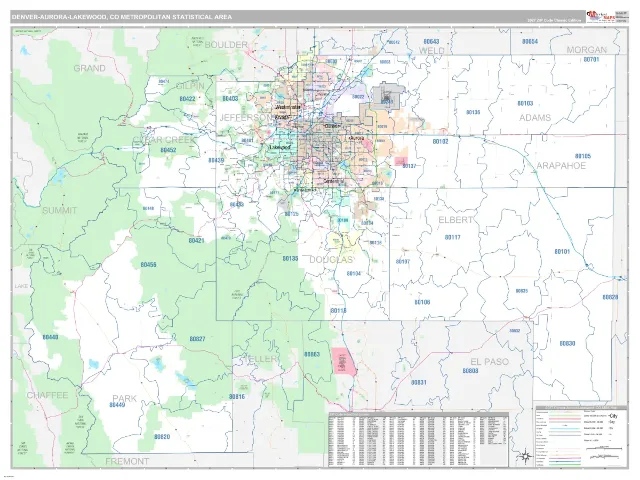The image size is (640, 480).
Task: Click ZIP code 80104
Action: pyautogui.click(x=353, y=273)
